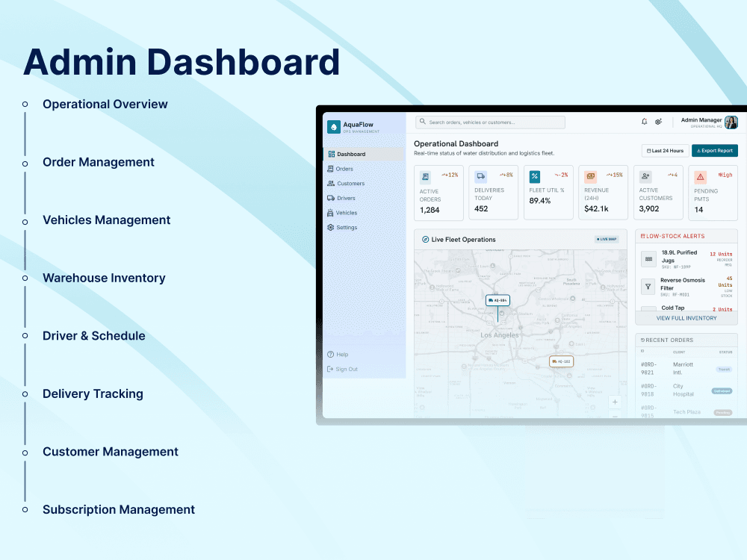747x560 pixels.
Task: Click the search magnifier icon
Action: click(x=423, y=122)
